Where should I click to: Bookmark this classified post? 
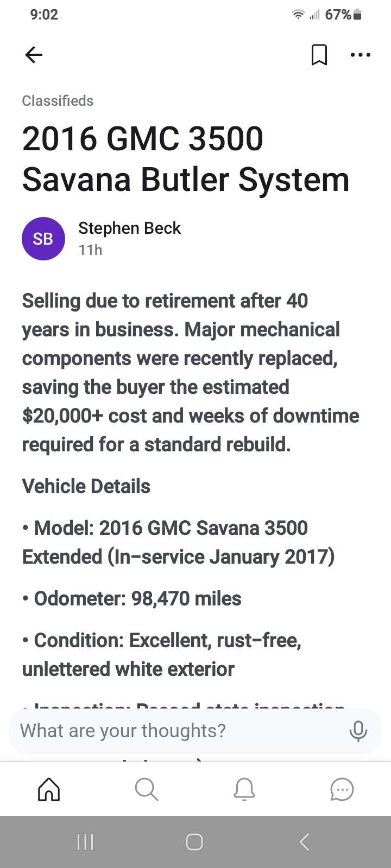[x=319, y=55]
